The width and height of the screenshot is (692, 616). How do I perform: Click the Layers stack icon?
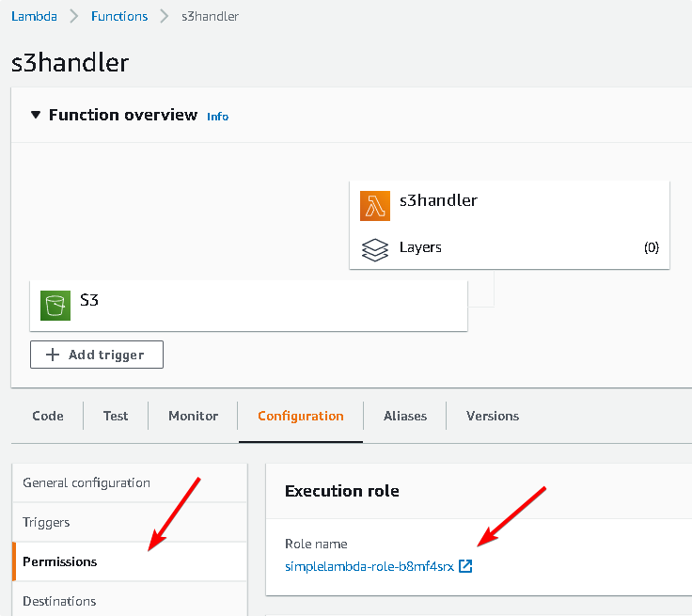(x=375, y=250)
